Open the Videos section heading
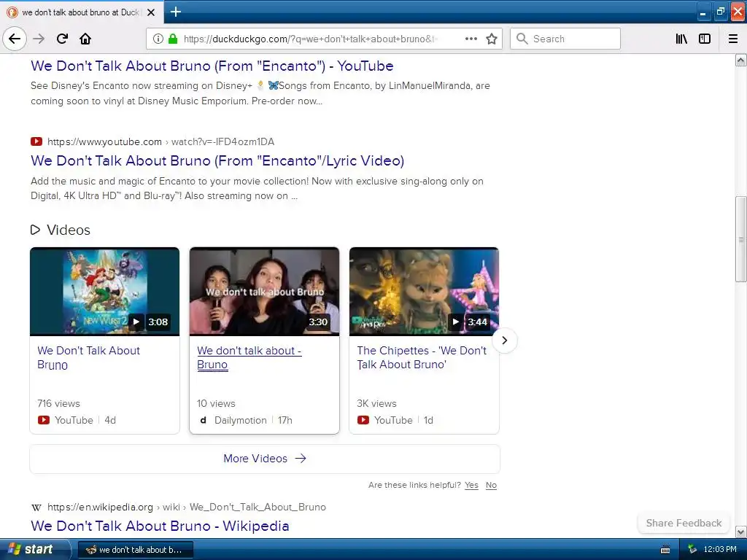This screenshot has height=560, width=747. click(x=68, y=230)
